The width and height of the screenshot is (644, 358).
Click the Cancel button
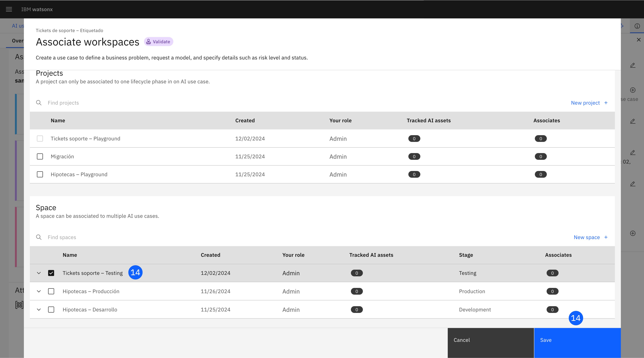(x=491, y=343)
